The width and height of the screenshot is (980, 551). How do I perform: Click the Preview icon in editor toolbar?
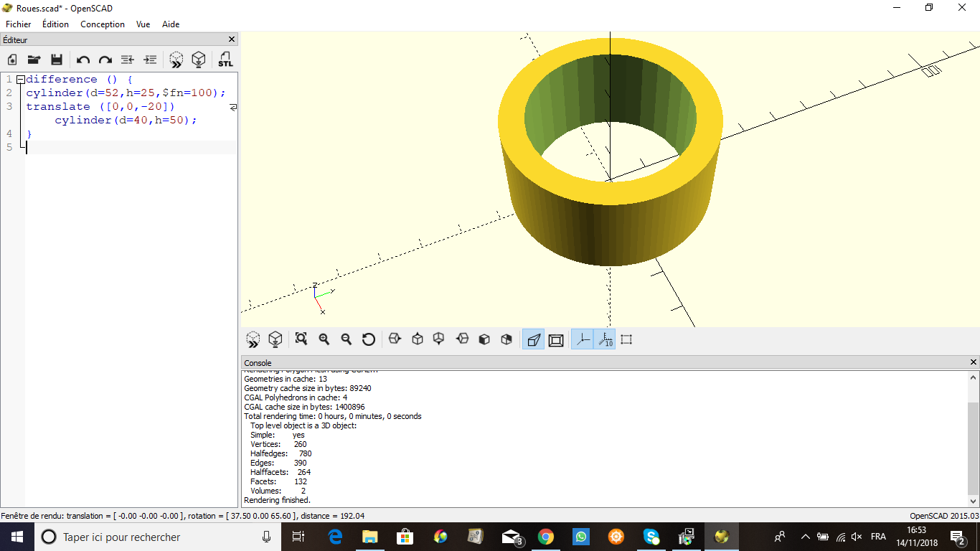tap(176, 60)
